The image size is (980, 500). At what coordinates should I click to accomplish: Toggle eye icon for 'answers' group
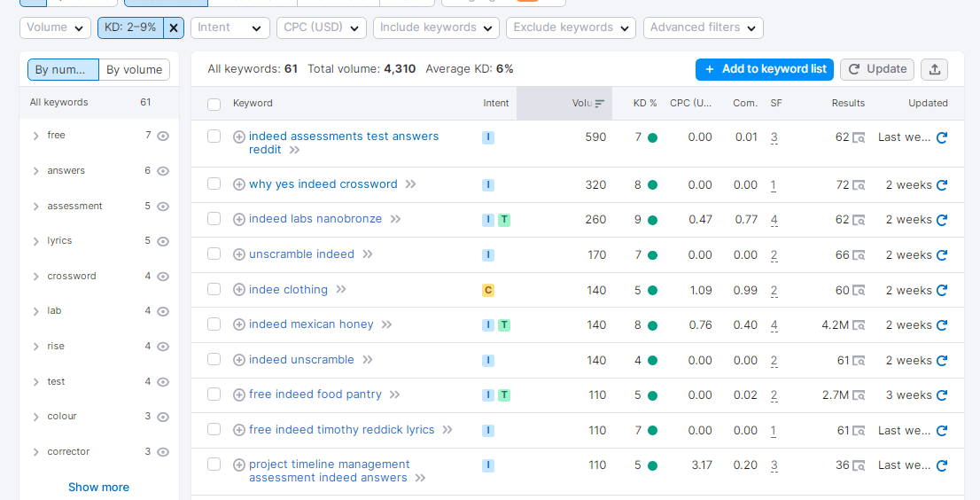(x=163, y=171)
